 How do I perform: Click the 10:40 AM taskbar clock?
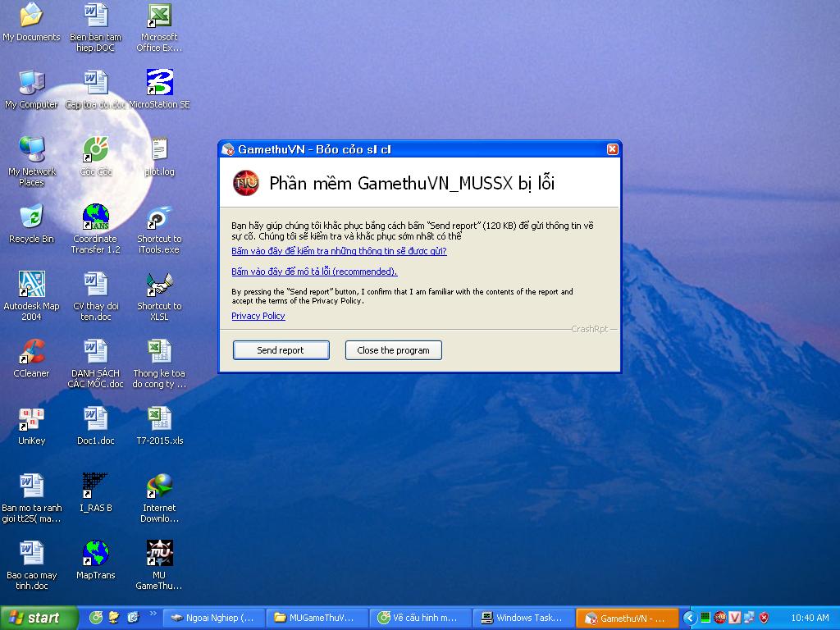(810, 619)
